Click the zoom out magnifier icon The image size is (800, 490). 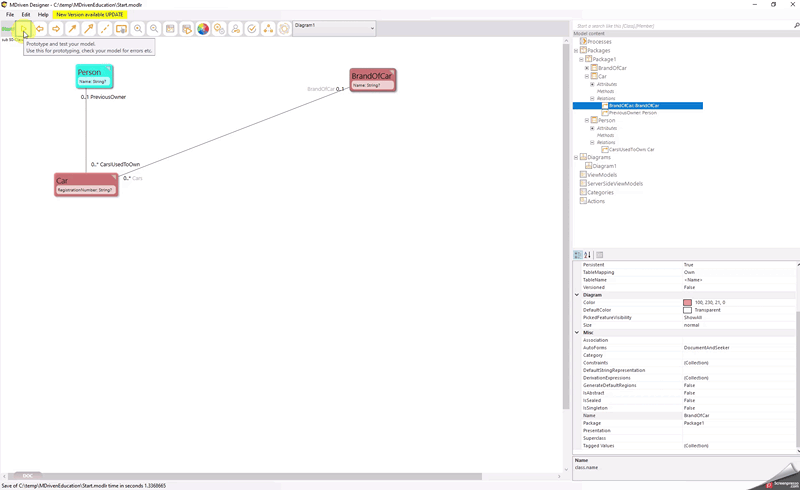pos(154,29)
